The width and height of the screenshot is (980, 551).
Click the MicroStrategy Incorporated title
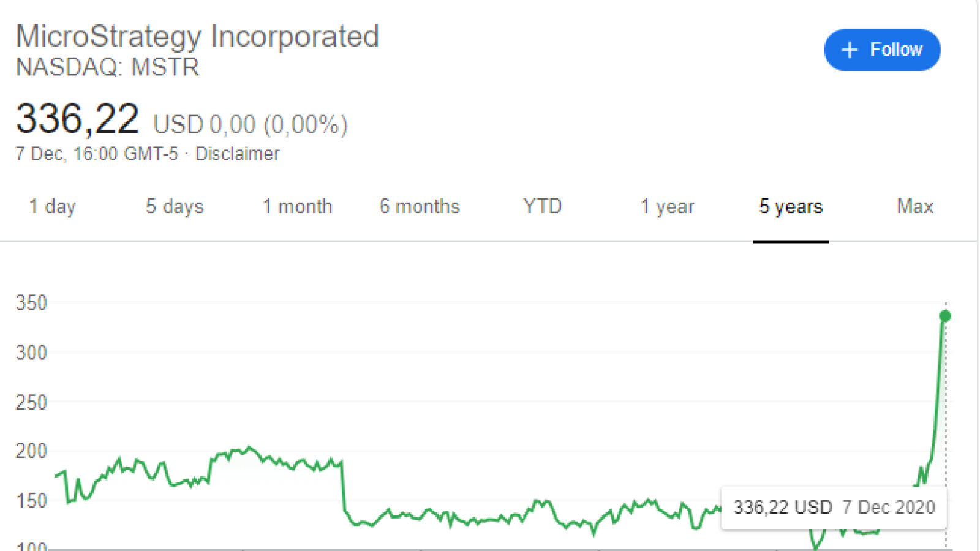click(197, 36)
